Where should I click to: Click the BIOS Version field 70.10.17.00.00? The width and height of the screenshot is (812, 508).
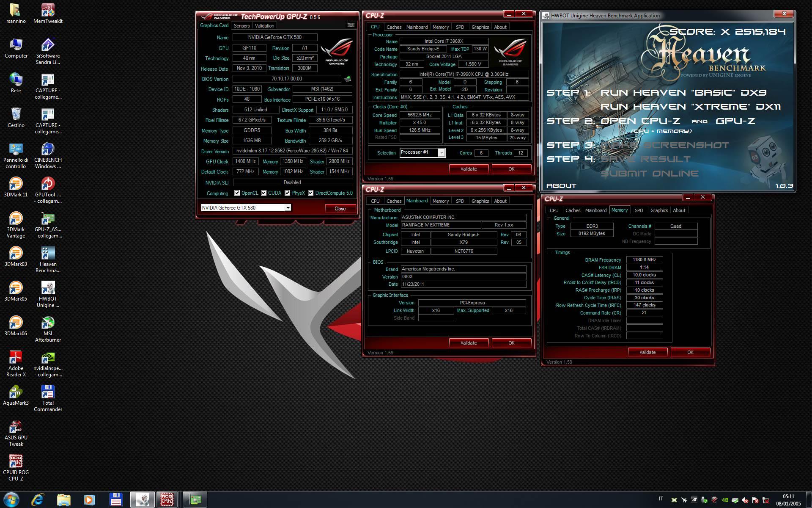[x=287, y=79]
